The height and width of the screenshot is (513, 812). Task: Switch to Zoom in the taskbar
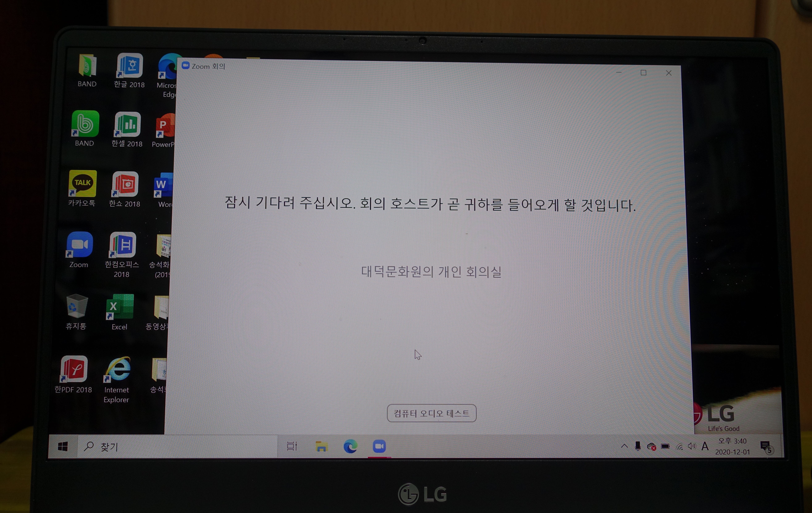pos(379,446)
